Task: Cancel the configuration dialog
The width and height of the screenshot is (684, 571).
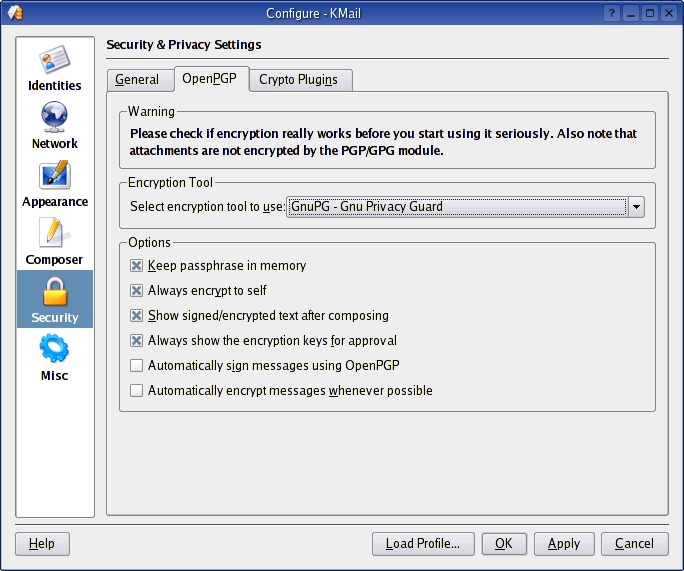Action: (634, 544)
